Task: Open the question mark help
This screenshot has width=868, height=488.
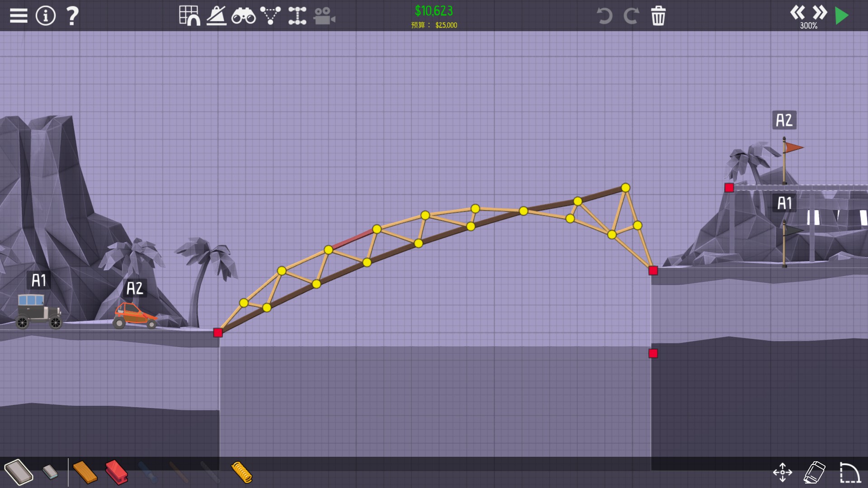Action: pos(72,16)
